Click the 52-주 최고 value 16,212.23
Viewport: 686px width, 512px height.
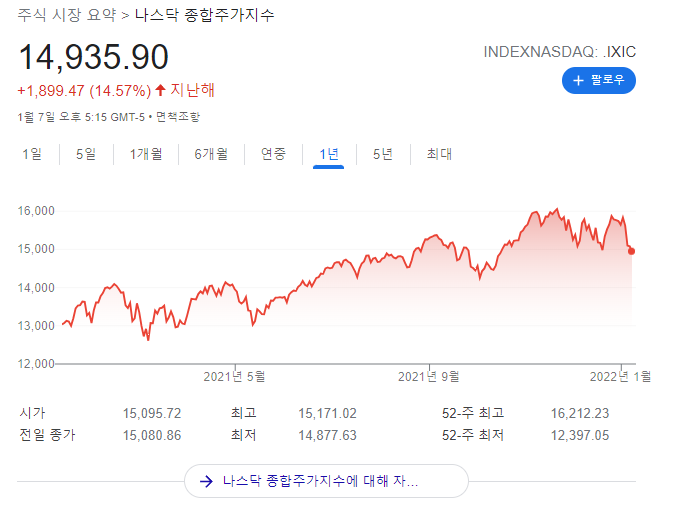pyautogui.click(x=580, y=413)
